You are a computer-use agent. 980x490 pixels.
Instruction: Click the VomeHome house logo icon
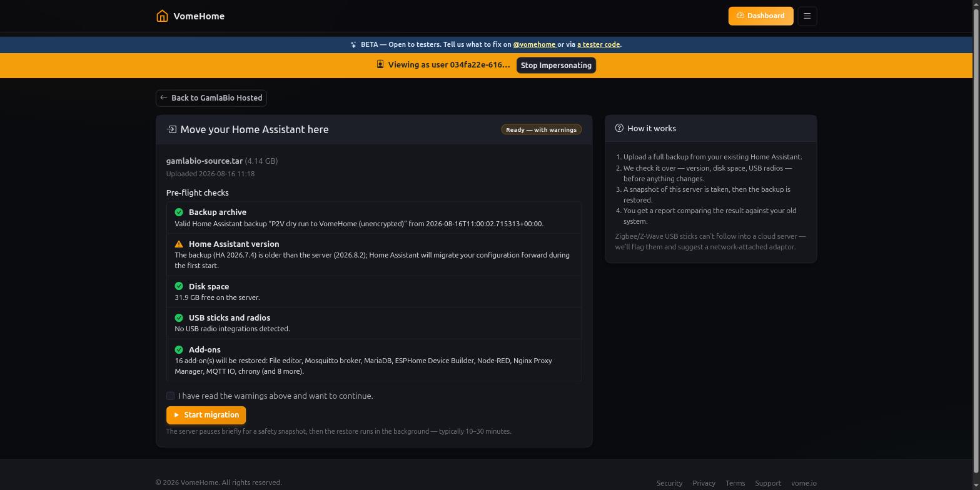pyautogui.click(x=162, y=16)
